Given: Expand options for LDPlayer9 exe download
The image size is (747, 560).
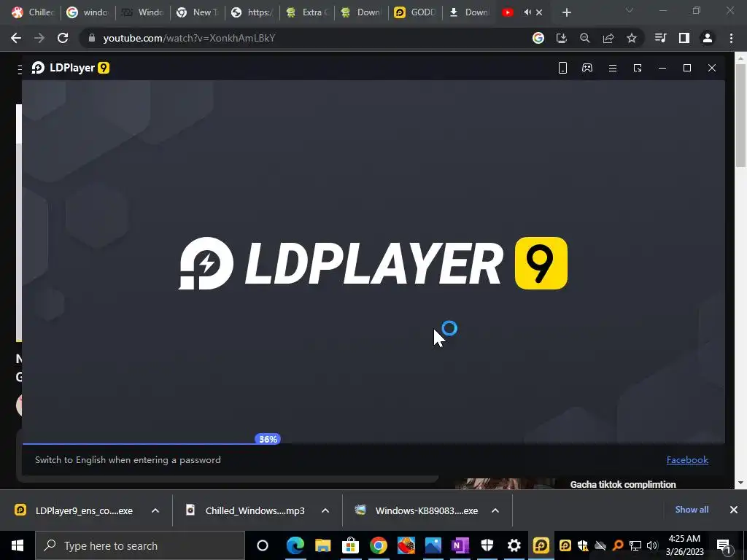Looking at the screenshot, I should (x=155, y=510).
